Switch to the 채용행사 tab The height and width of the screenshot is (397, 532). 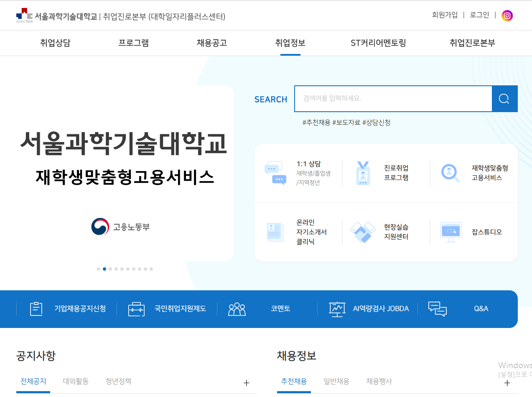379,382
